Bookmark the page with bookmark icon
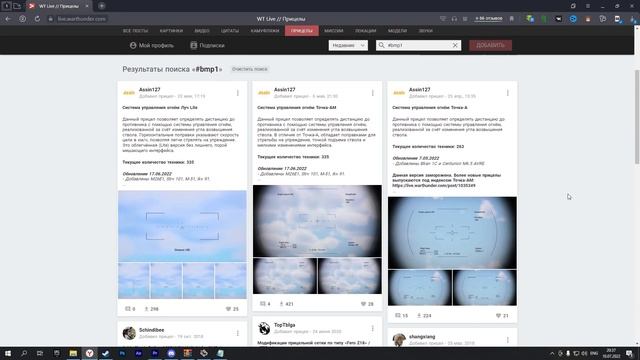The height and width of the screenshot is (360, 640). click(511, 19)
